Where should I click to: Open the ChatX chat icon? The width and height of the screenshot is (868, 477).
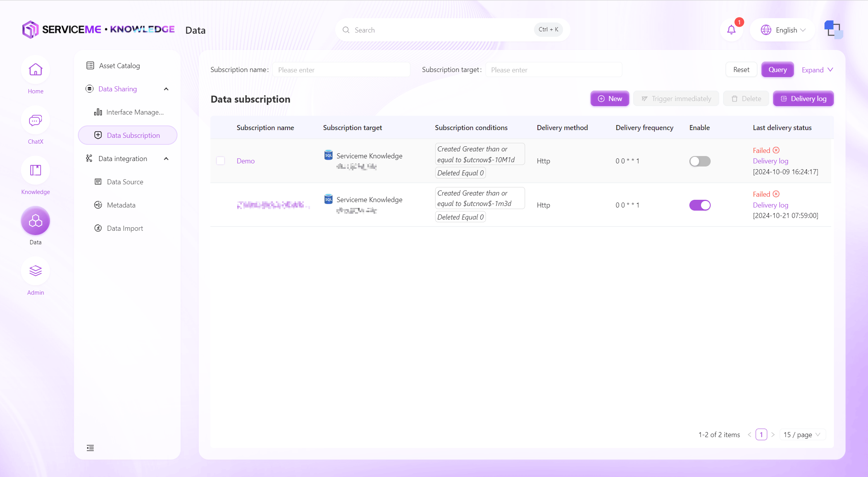(35, 120)
